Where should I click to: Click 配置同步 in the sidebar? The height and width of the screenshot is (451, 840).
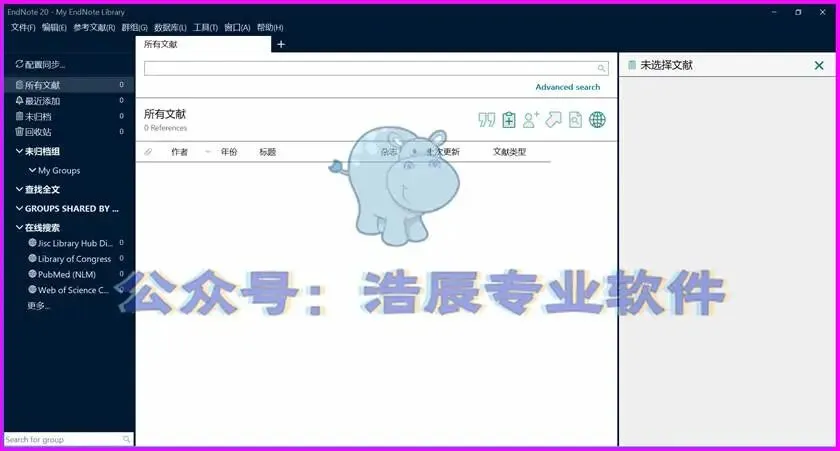pos(45,65)
